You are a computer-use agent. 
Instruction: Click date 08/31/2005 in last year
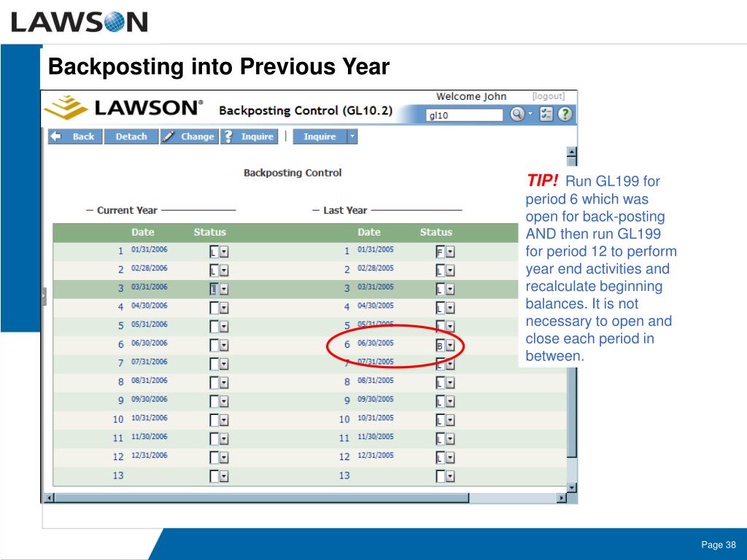click(376, 380)
